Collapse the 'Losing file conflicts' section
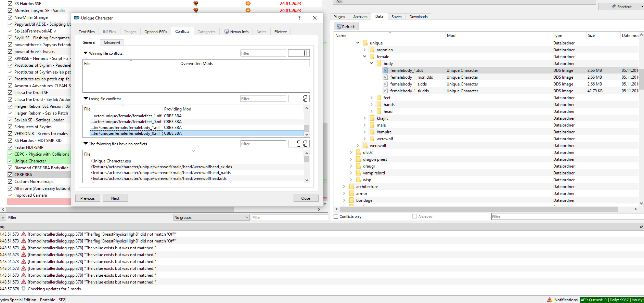The width and height of the screenshot is (644, 303). point(86,98)
